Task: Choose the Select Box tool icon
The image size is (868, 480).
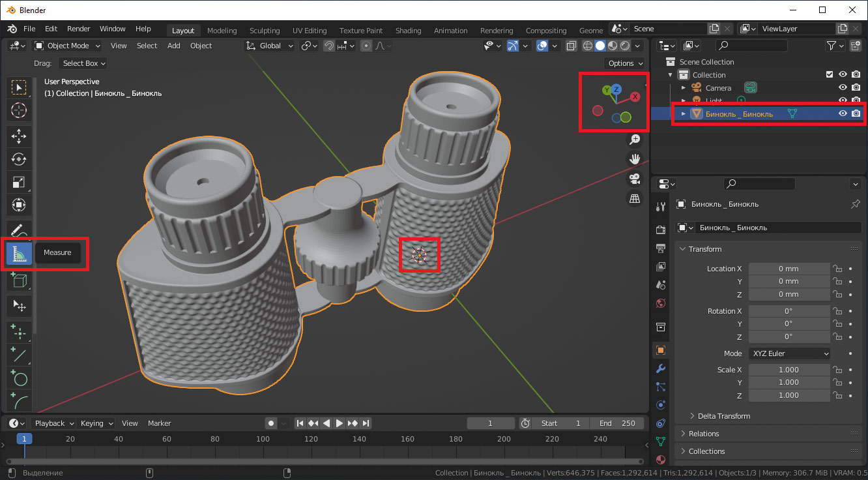Action: [19, 88]
